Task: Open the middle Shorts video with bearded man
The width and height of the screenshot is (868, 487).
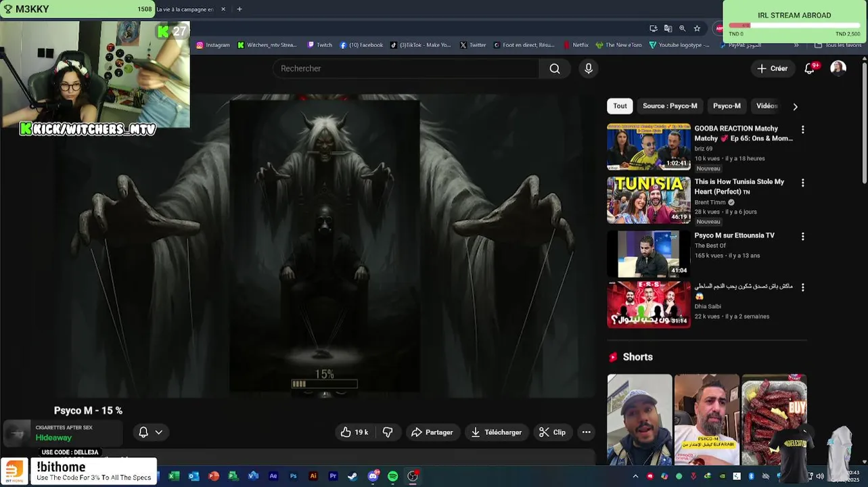Action: click(707, 420)
